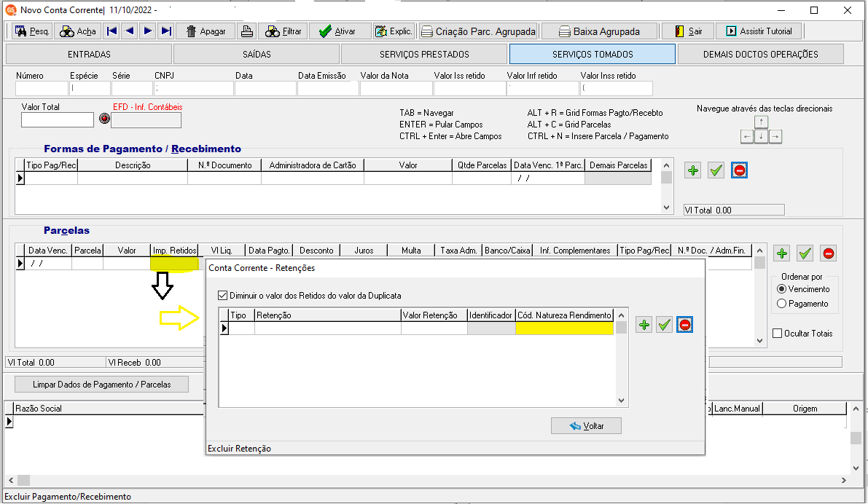Click the Valor da Nota input field
The width and height of the screenshot is (868, 504).
tap(396, 89)
